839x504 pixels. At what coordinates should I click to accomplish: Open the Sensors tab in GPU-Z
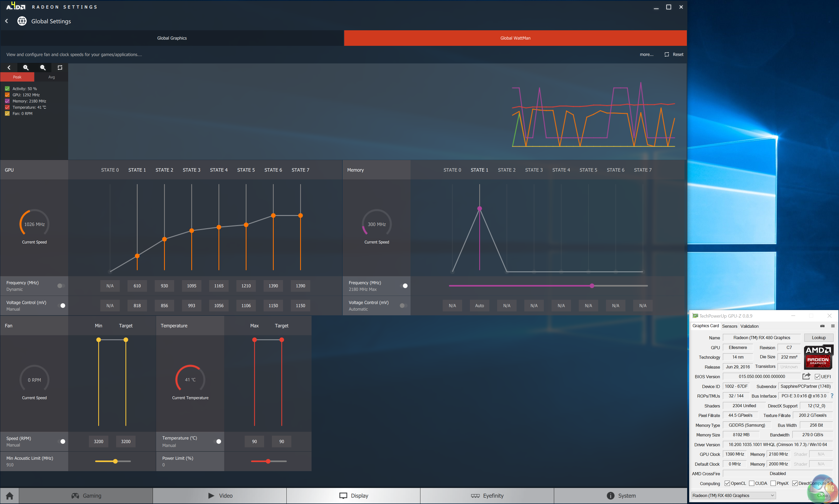coord(730,326)
